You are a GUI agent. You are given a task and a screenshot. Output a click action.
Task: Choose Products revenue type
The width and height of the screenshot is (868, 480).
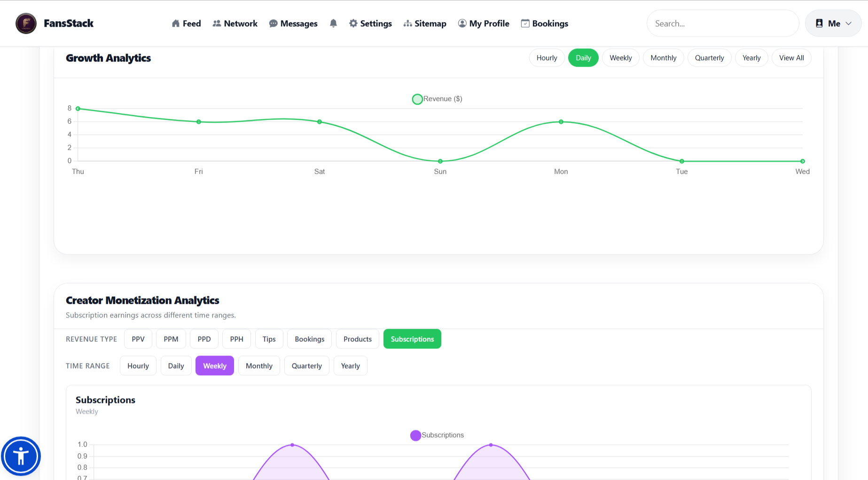click(358, 339)
